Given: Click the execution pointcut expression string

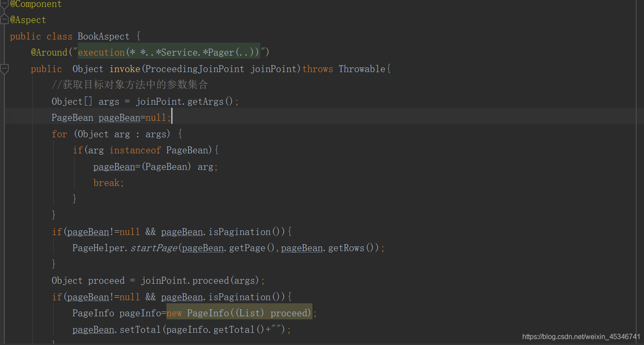Looking at the screenshot, I should tap(169, 53).
